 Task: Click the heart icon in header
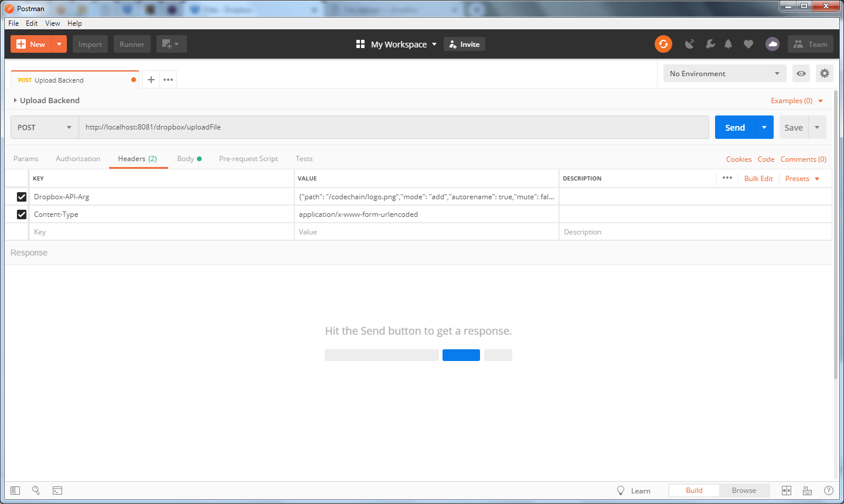click(x=748, y=44)
